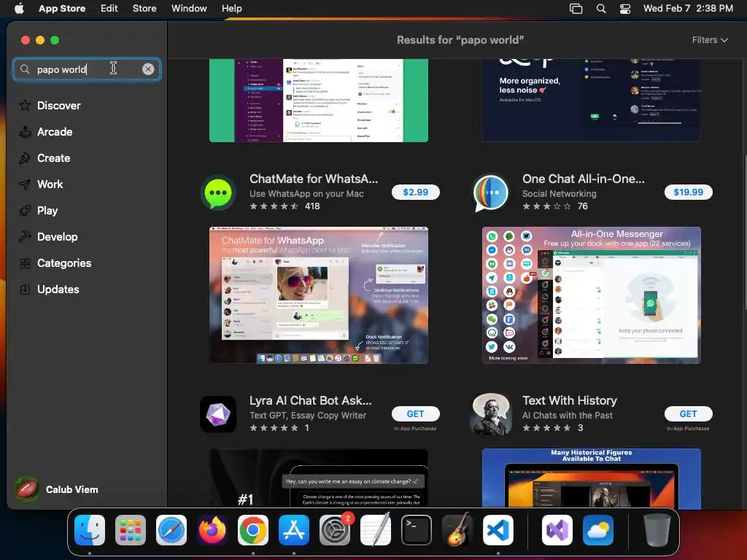View More organized less noise screenshot
The height and width of the screenshot is (560, 747).
[x=591, y=100]
